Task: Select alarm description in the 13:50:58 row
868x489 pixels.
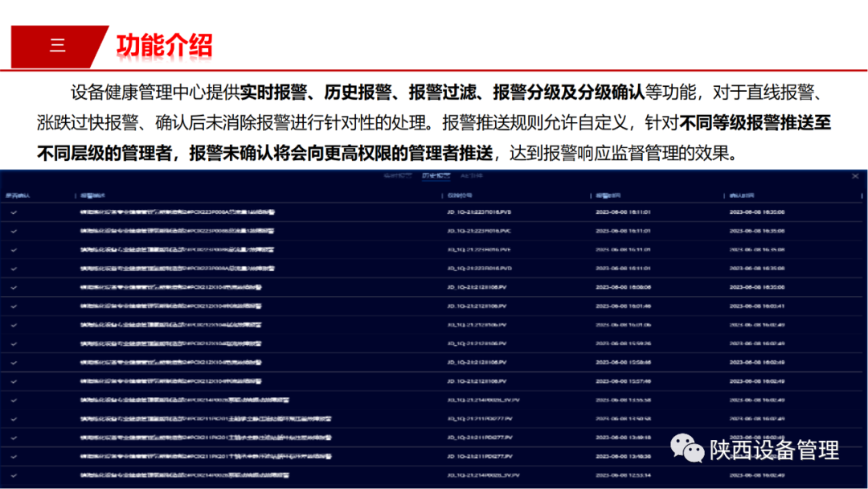Action: (x=206, y=419)
